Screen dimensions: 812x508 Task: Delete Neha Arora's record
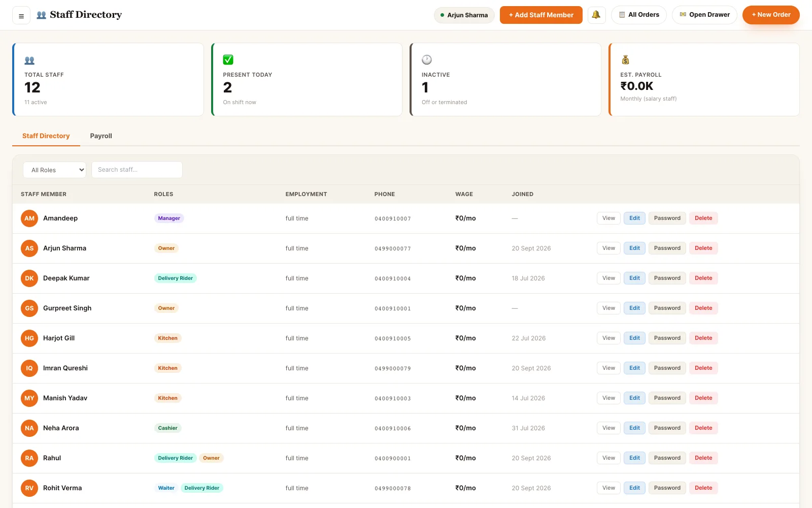pos(703,428)
